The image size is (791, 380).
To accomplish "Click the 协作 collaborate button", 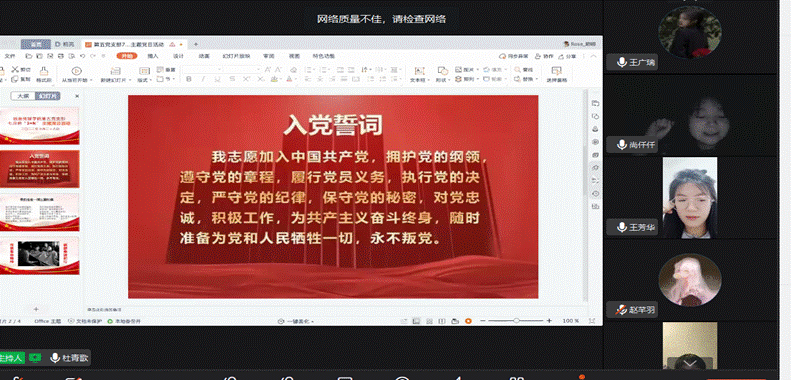I will 544,57.
